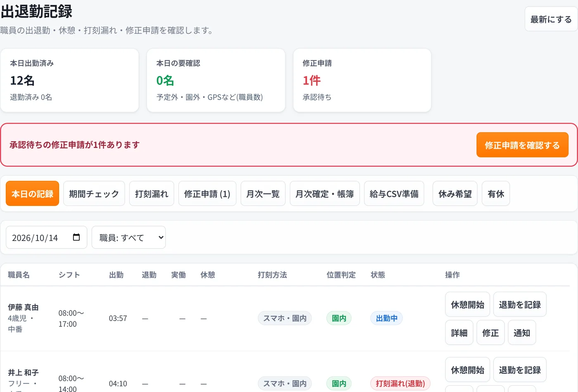Screen dimensions: 578x392
Task: Click 退勤を記録 for 伊藤 真由
Action: tap(520, 305)
